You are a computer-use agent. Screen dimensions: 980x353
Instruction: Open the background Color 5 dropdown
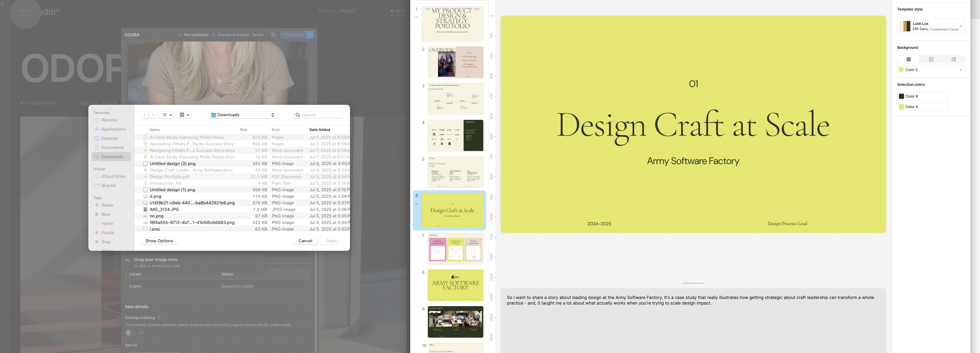[931, 70]
